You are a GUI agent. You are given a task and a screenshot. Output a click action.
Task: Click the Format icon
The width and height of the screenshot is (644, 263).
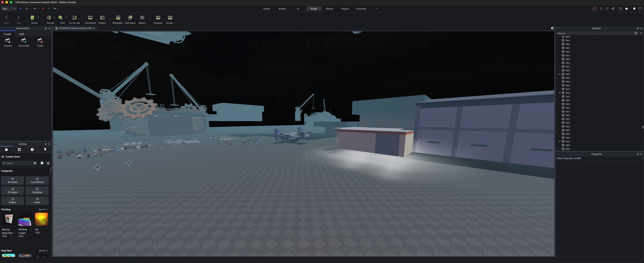click(49, 18)
